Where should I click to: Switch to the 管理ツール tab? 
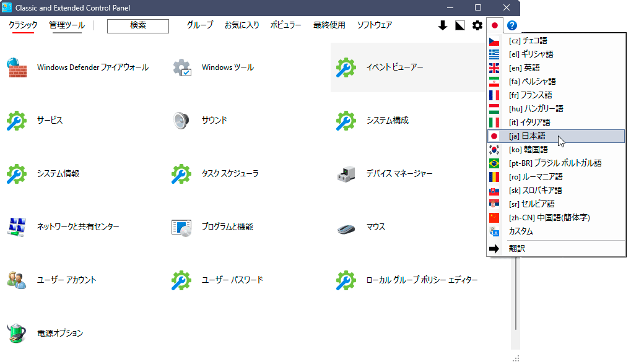(x=67, y=25)
